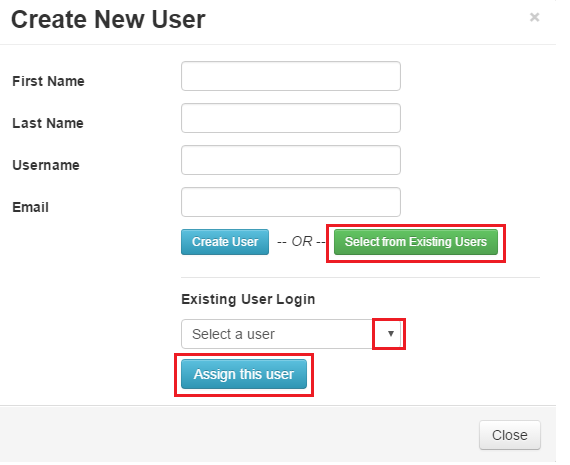The height and width of the screenshot is (465, 570).
Task: Choose Select from Existing Users button
Action: [416, 242]
